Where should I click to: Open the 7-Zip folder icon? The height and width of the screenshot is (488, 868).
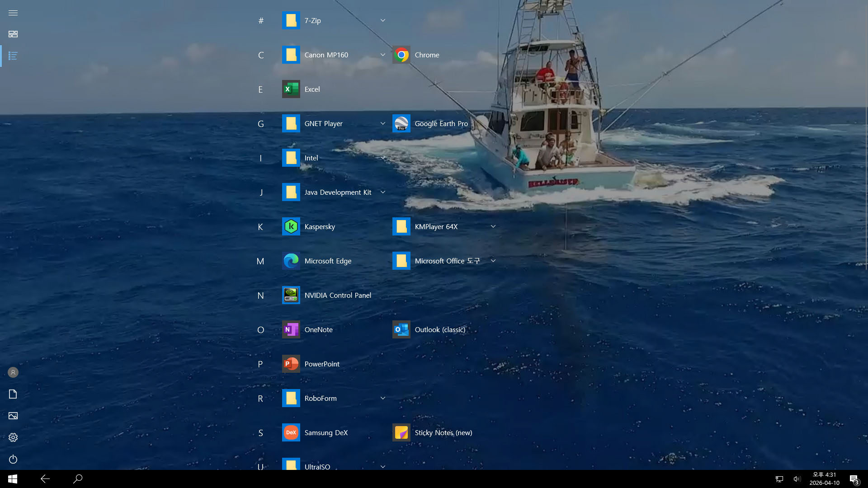(291, 20)
